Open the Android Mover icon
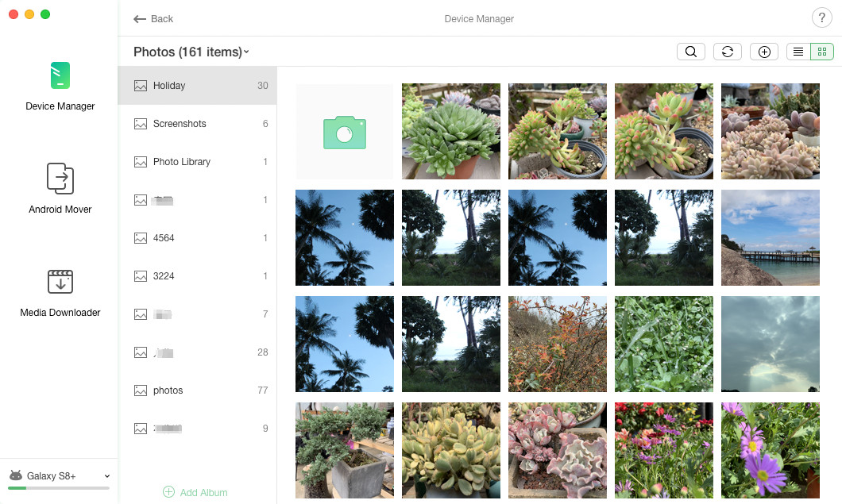Image resolution: width=842 pixels, height=504 pixels. click(60, 179)
